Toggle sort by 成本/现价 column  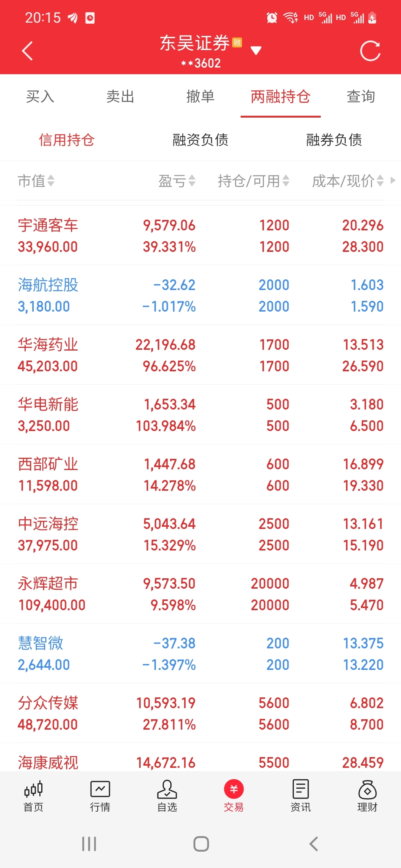coord(348,181)
